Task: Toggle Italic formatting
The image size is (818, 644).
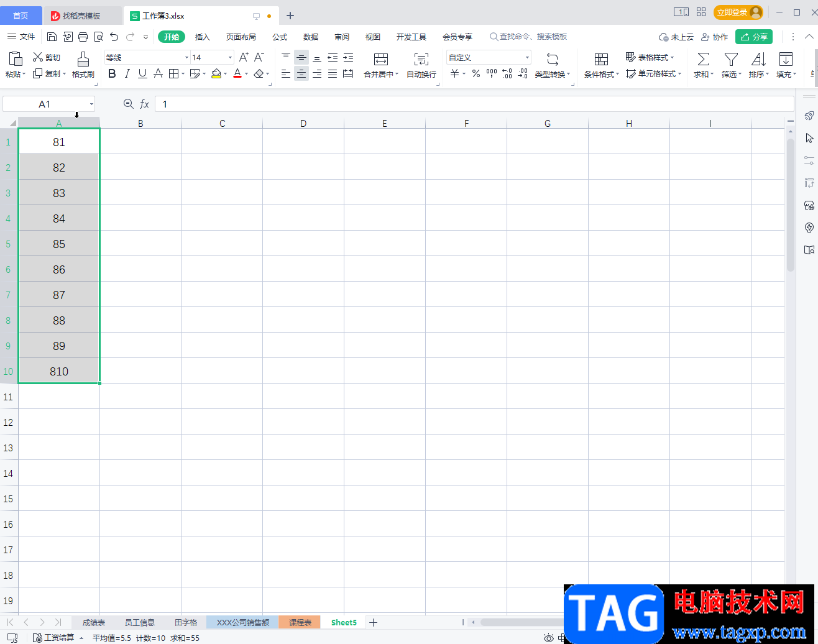Action: 127,74
